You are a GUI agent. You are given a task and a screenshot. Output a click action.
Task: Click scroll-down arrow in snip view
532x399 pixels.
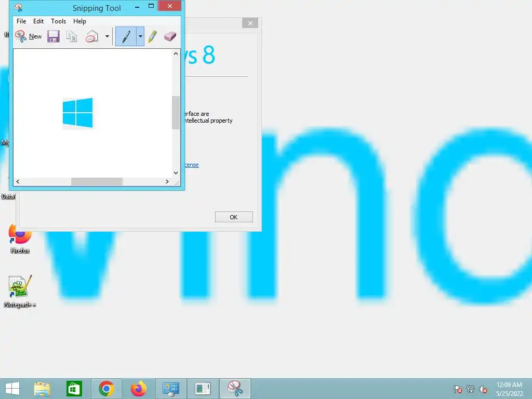tap(176, 172)
